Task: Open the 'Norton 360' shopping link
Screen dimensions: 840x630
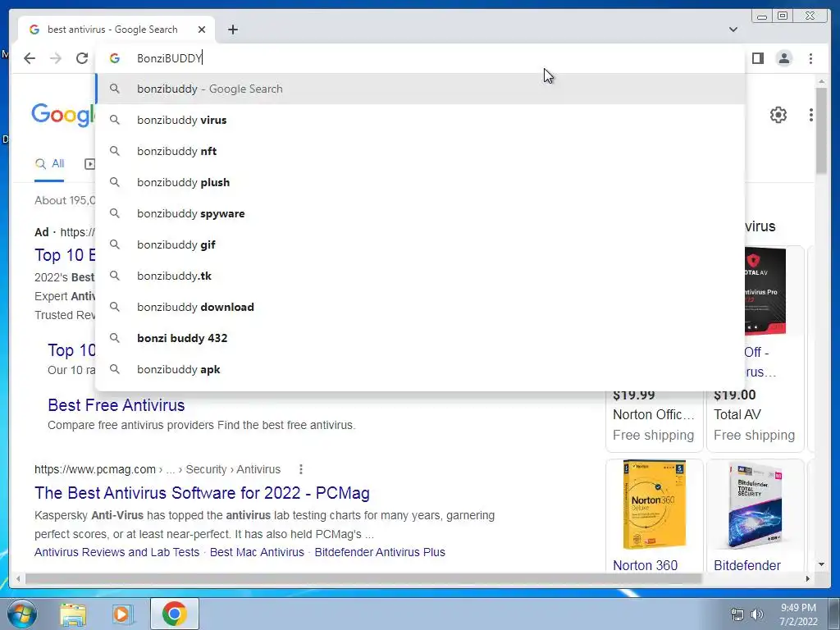Action: [x=645, y=565]
